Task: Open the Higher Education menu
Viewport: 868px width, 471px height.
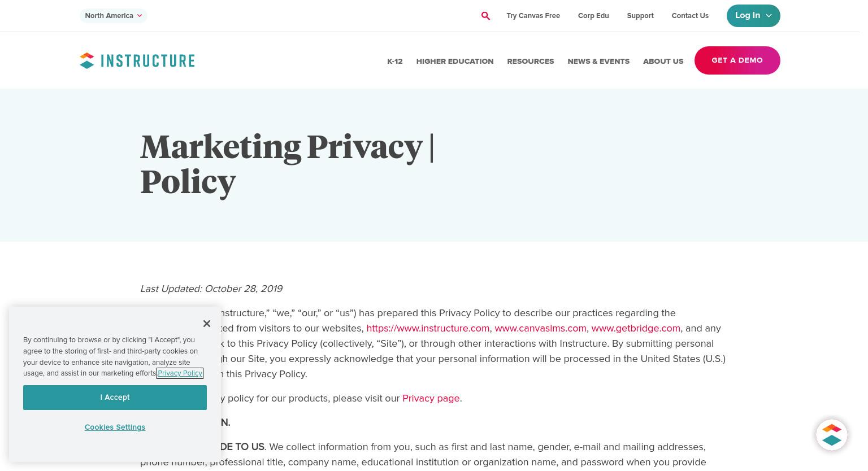Action: pos(455,61)
